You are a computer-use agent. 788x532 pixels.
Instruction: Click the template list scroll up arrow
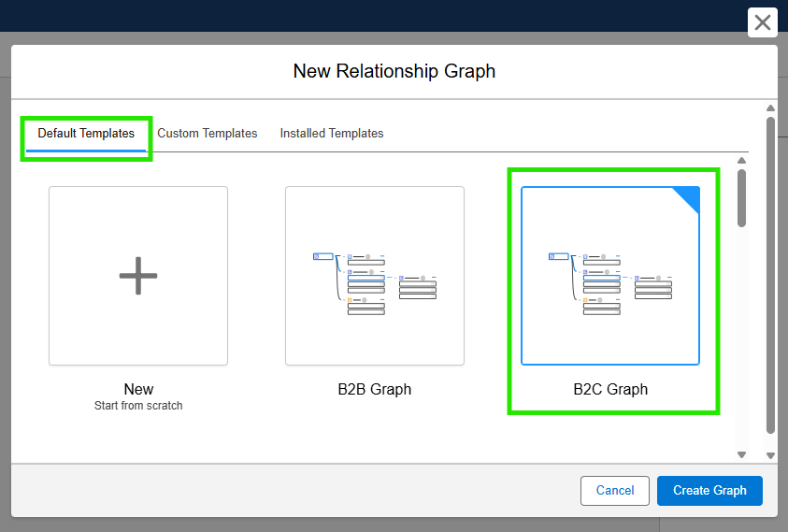[741, 160]
